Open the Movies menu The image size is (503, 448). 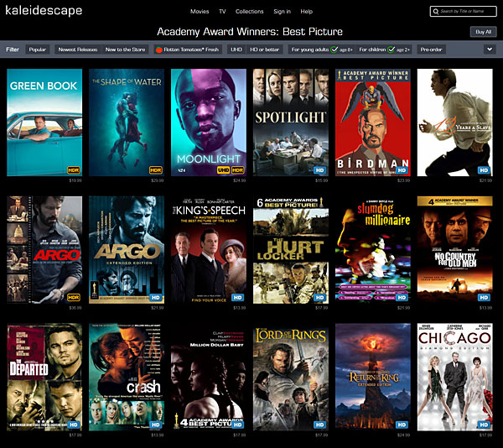tap(200, 12)
